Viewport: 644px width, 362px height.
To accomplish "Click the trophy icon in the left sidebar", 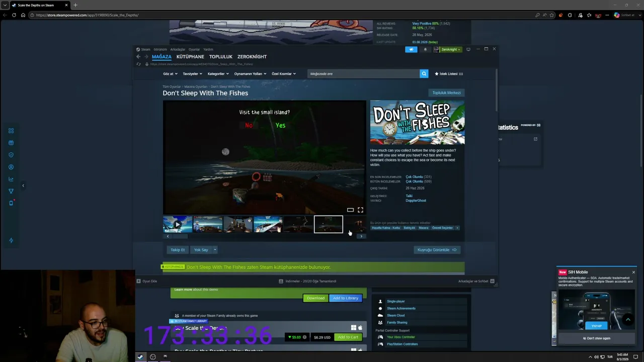I will coord(11,191).
